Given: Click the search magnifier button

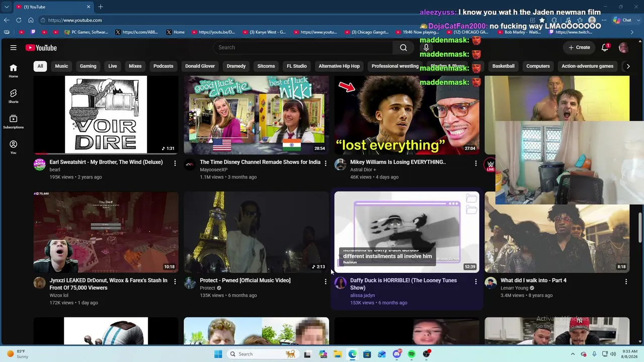Looking at the screenshot, I should pyautogui.click(x=404, y=47).
